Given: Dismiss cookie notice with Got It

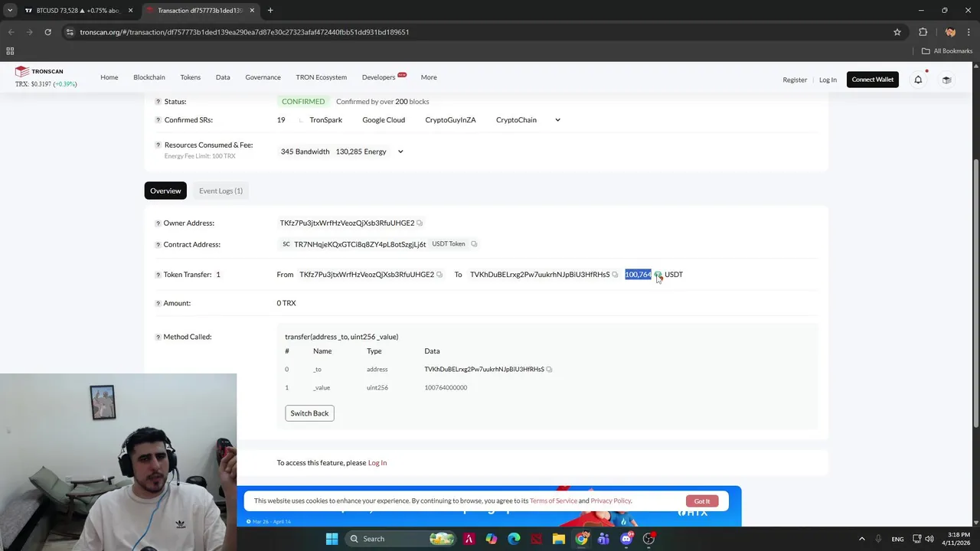Looking at the screenshot, I should [702, 501].
